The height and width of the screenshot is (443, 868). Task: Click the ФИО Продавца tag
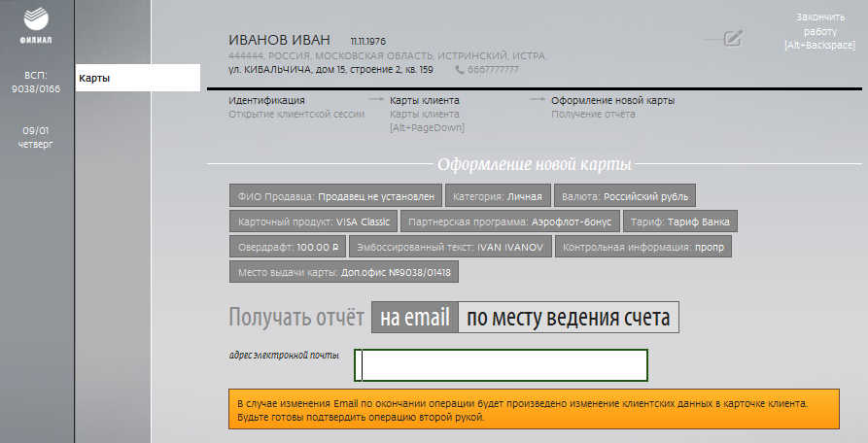(x=336, y=196)
